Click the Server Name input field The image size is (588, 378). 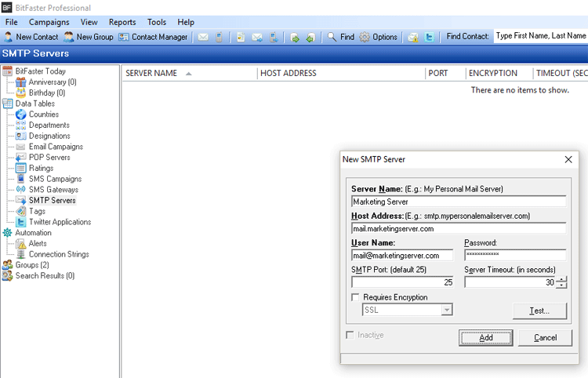(x=459, y=202)
